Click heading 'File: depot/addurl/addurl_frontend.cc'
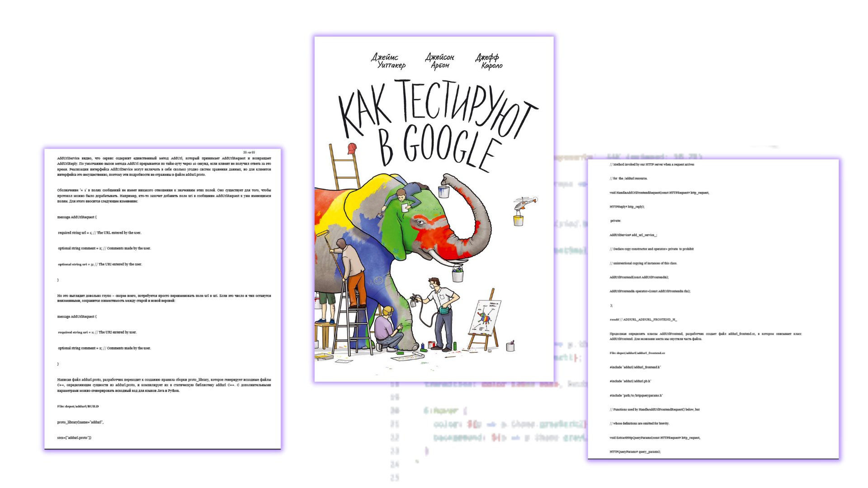This screenshot has width=868, height=488. click(637, 353)
